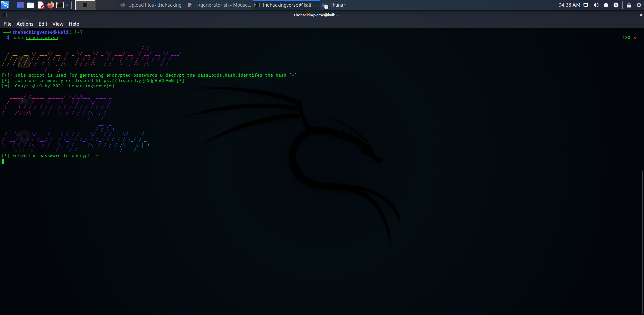The width and height of the screenshot is (644, 315).
Task: Click the power manager icon
Action: pyautogui.click(x=616, y=5)
